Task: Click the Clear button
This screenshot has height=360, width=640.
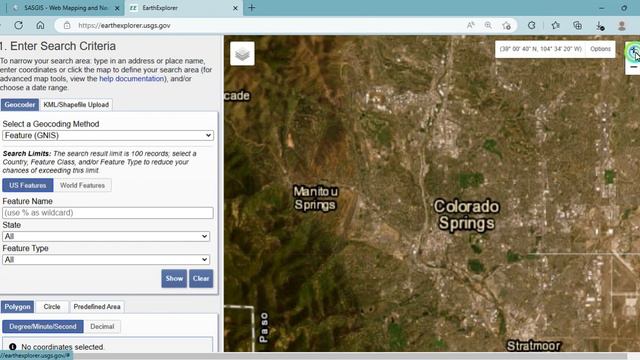Action: pyautogui.click(x=201, y=278)
